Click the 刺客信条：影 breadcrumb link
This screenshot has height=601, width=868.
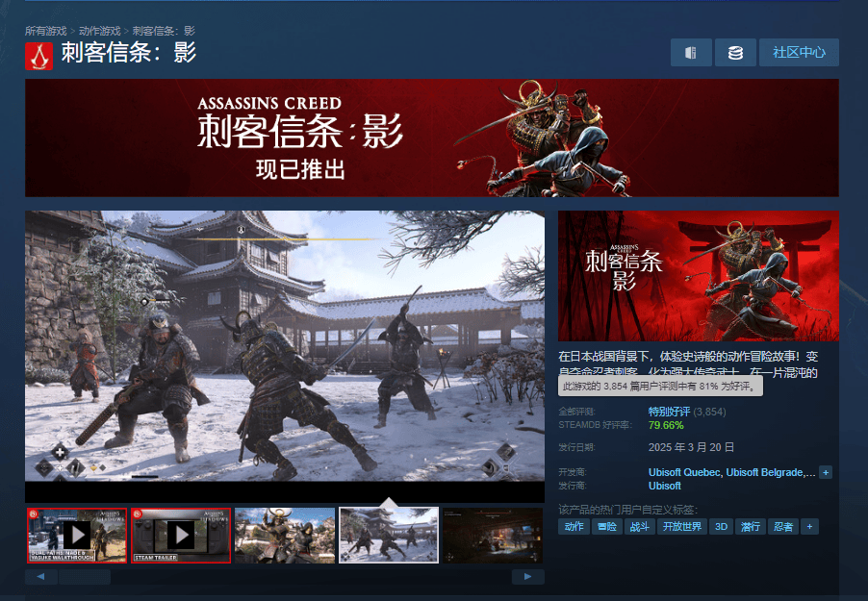[164, 31]
